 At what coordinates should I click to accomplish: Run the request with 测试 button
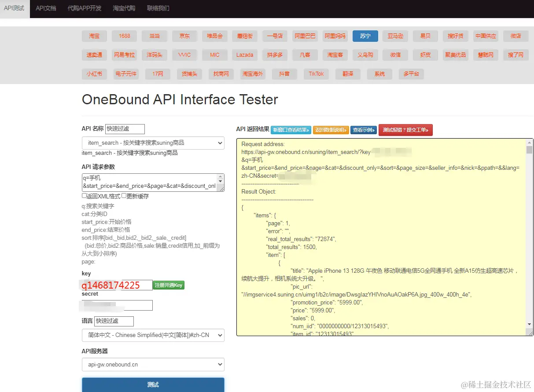pyautogui.click(x=153, y=385)
